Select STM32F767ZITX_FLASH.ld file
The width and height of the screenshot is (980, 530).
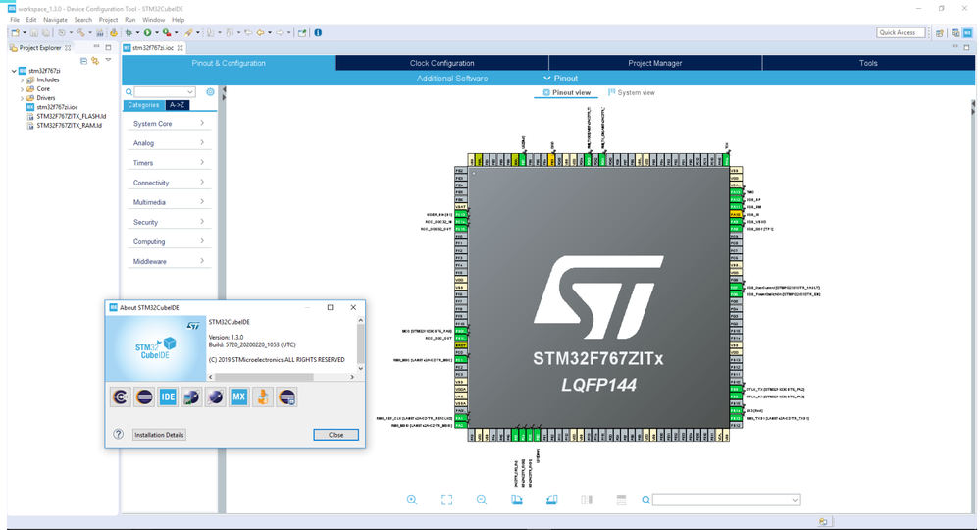[x=71, y=116]
